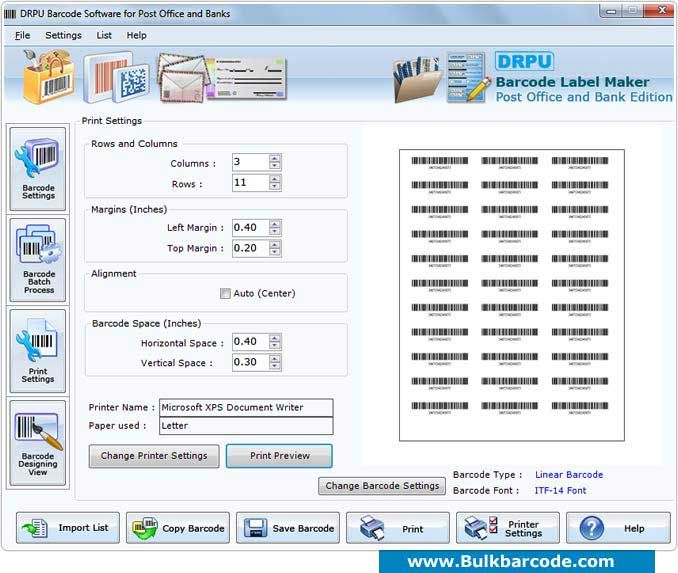Click the Rows input field
Screen dimensions: 678x573
click(251, 182)
